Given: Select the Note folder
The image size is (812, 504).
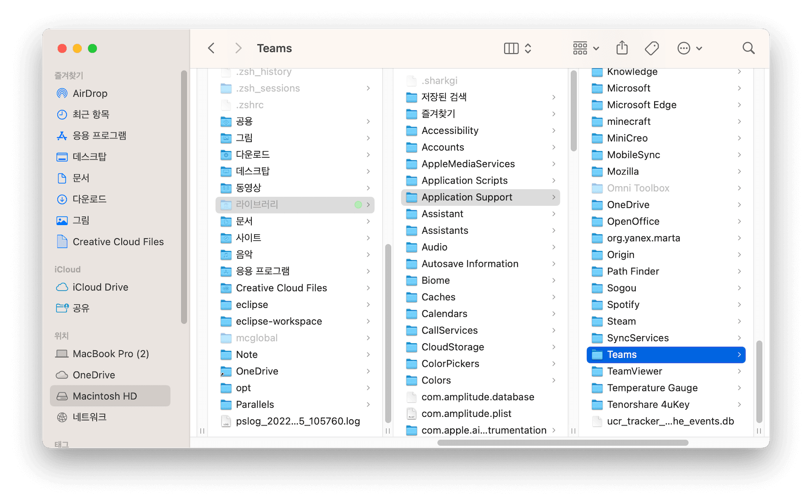Looking at the screenshot, I should pos(295,355).
